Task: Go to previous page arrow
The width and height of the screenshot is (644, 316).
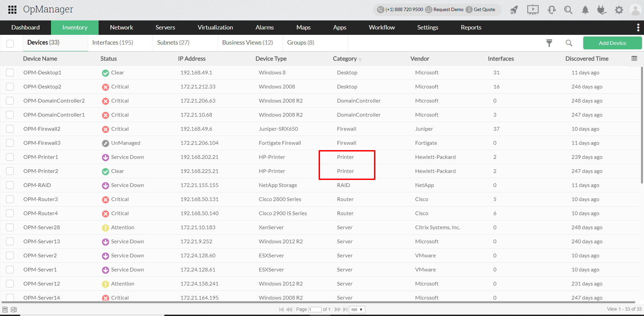Action: click(289, 309)
